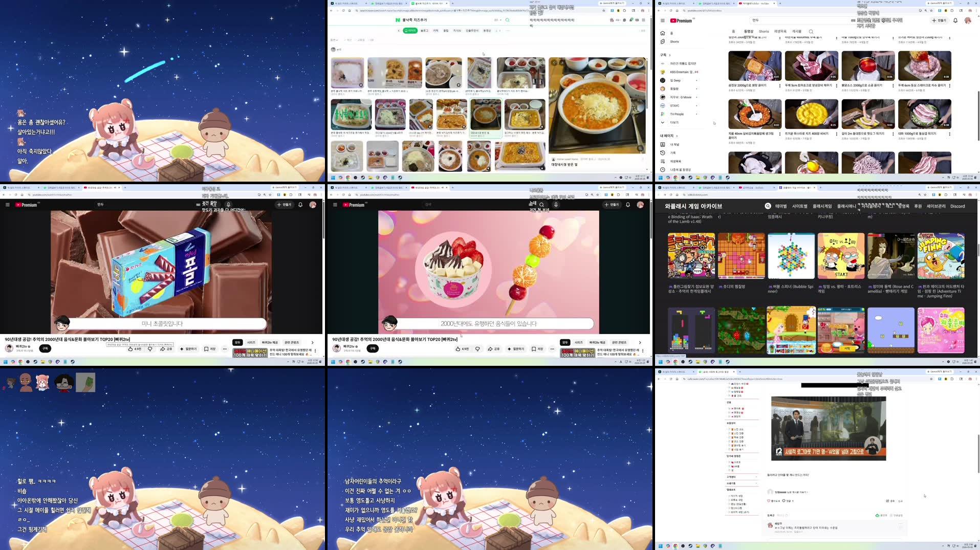
Task: Click the notification bell in the mini chocolate video window
Action: (300, 205)
